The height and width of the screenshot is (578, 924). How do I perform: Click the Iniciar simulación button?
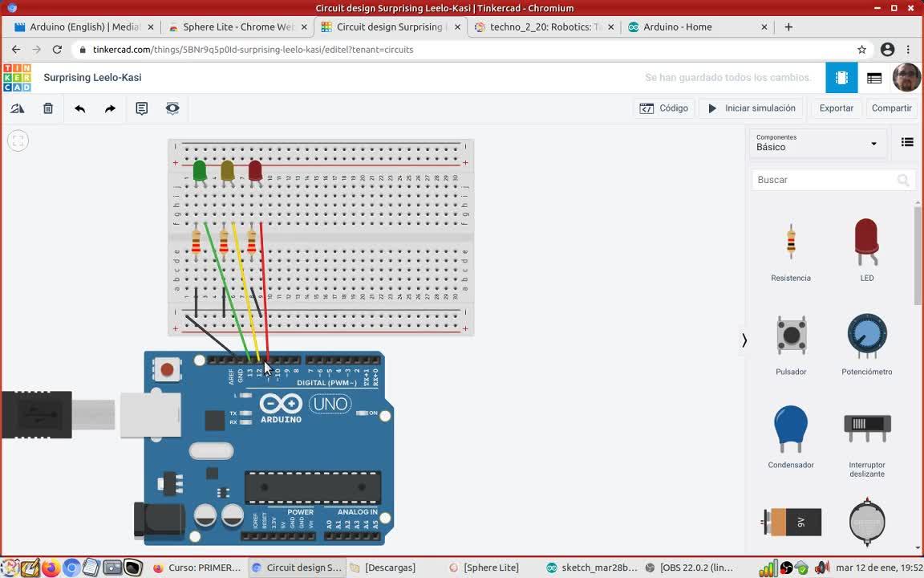(751, 108)
